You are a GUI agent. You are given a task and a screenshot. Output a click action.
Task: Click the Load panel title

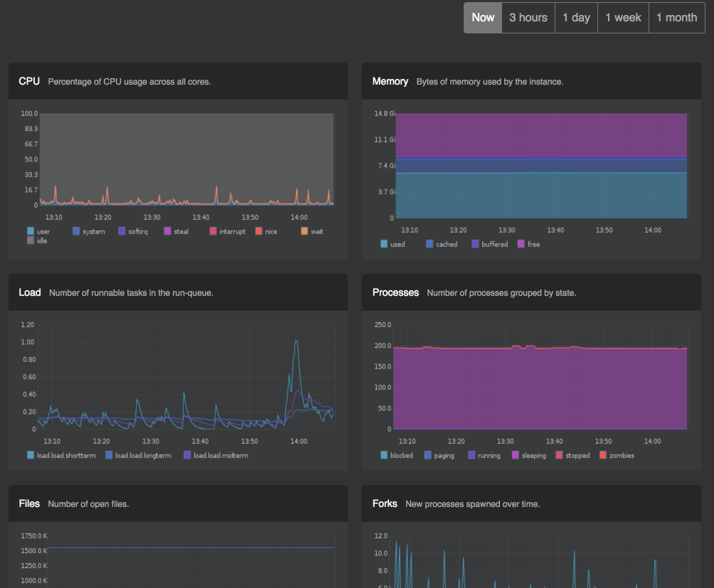[30, 292]
